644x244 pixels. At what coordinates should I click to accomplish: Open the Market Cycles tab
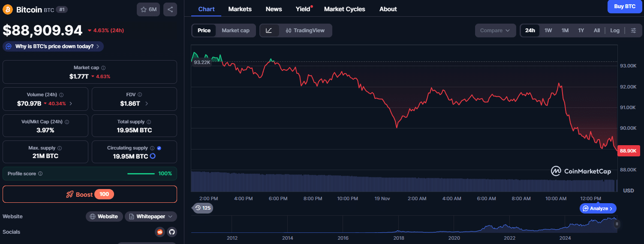point(344,9)
